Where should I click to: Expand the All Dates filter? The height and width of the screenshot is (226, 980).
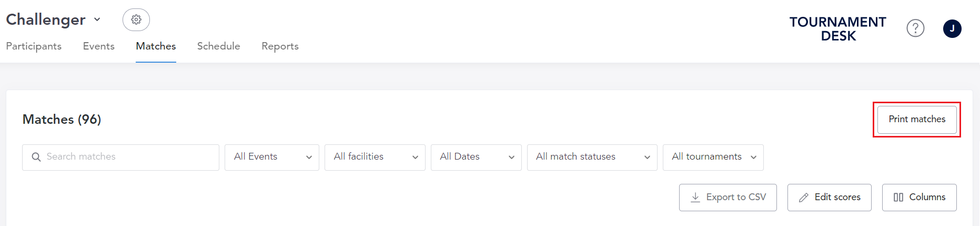click(476, 158)
